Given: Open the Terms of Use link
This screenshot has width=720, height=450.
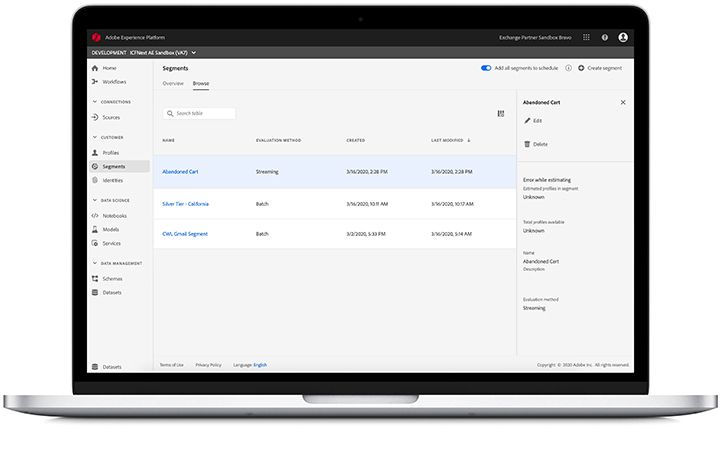Looking at the screenshot, I should click(x=171, y=365).
